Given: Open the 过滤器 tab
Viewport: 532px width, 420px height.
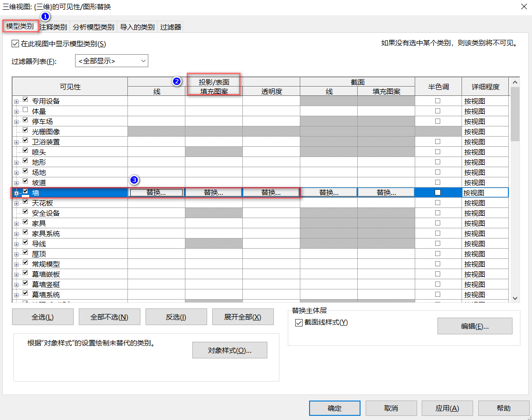Looking at the screenshot, I should [171, 27].
